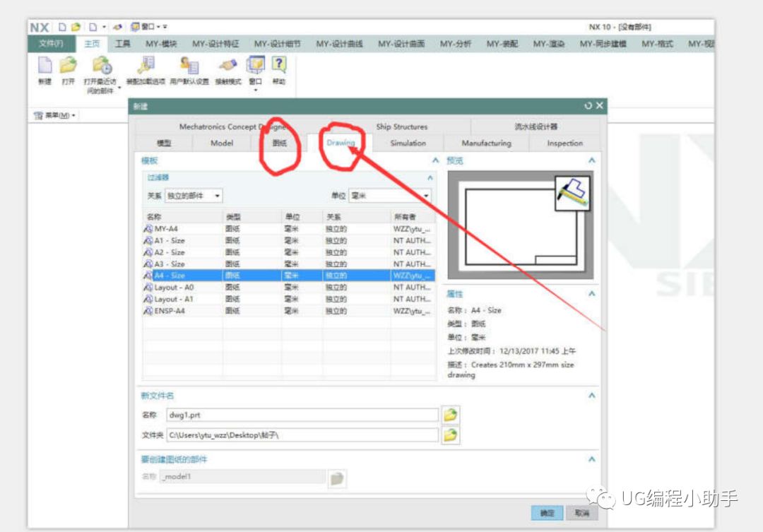763x532 pixels.
Task: Select the Manufacturing template tab
Action: (x=486, y=143)
